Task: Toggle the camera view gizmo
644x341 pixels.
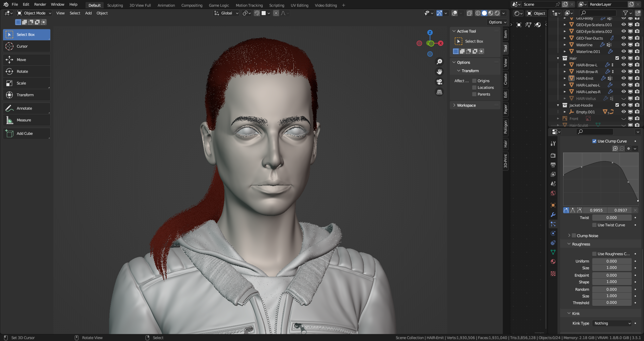Action: 439,82
